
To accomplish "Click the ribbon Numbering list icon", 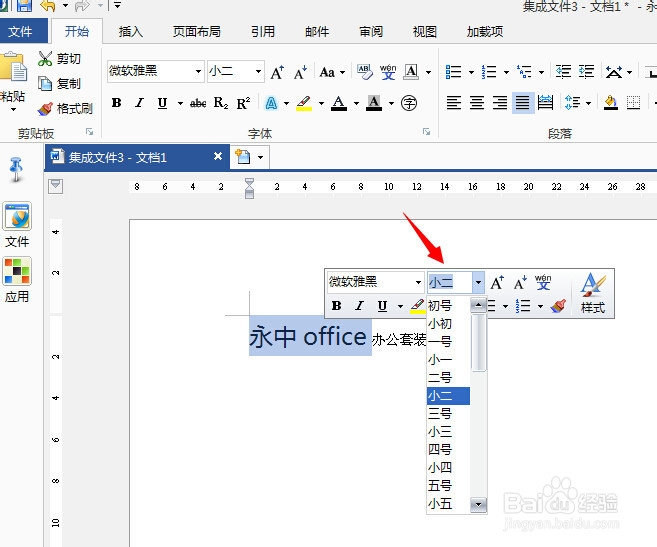I will (489, 72).
